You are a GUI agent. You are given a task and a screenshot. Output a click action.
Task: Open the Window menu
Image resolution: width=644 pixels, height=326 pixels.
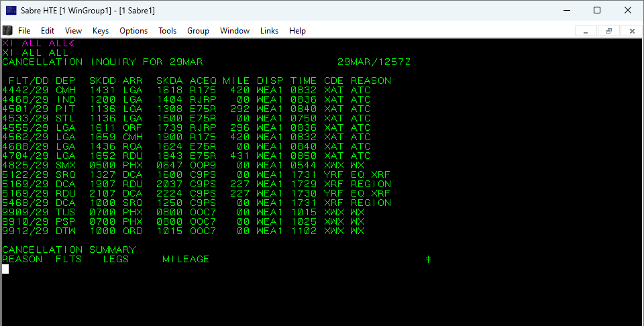(x=235, y=31)
